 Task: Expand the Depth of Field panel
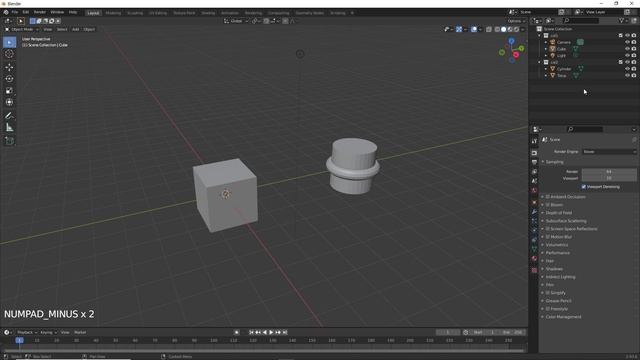click(x=558, y=213)
